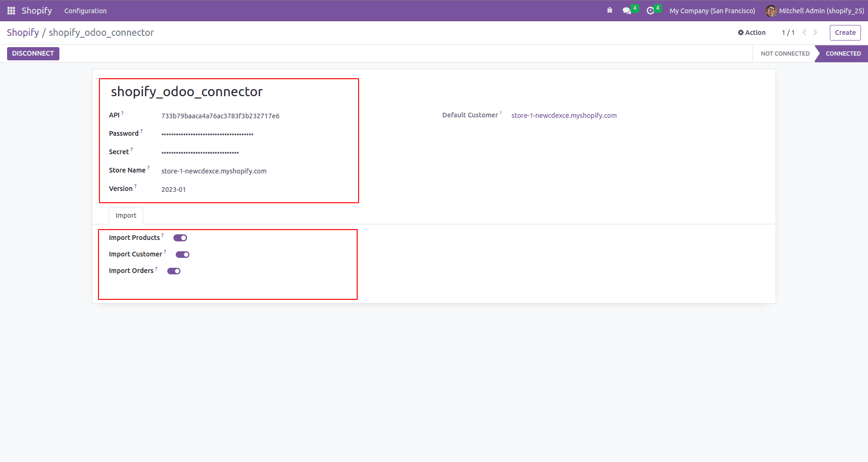Select NOT CONNECTED status stage
The height and width of the screenshot is (462, 868).
click(x=785, y=53)
